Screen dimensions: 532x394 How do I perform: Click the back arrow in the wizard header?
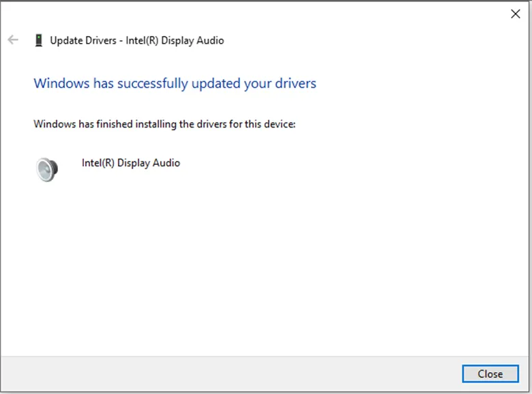tap(13, 40)
